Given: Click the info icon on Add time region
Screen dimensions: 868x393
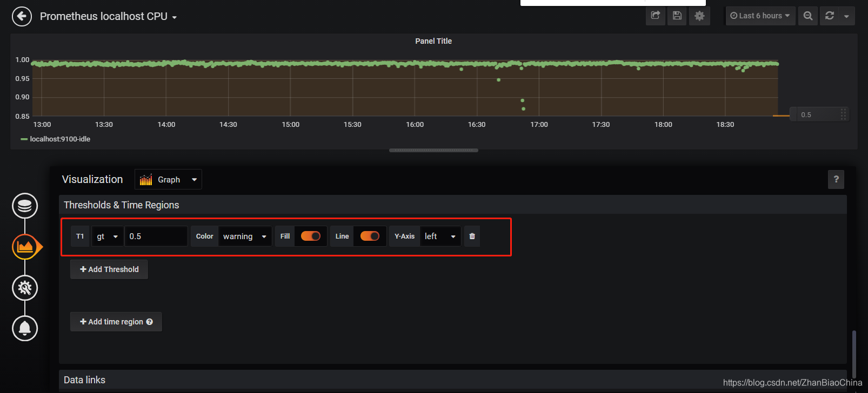Looking at the screenshot, I should point(150,322).
